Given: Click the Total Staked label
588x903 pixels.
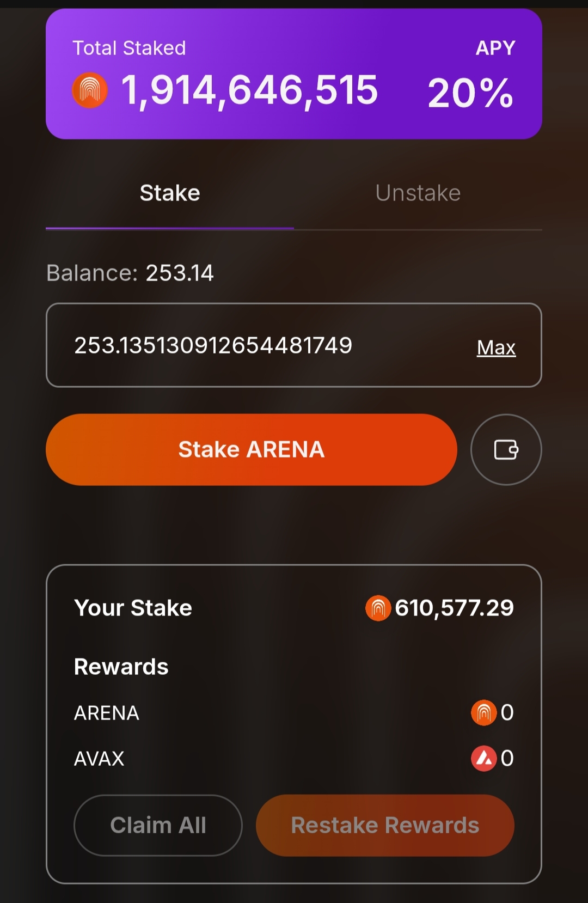Looking at the screenshot, I should coord(130,48).
